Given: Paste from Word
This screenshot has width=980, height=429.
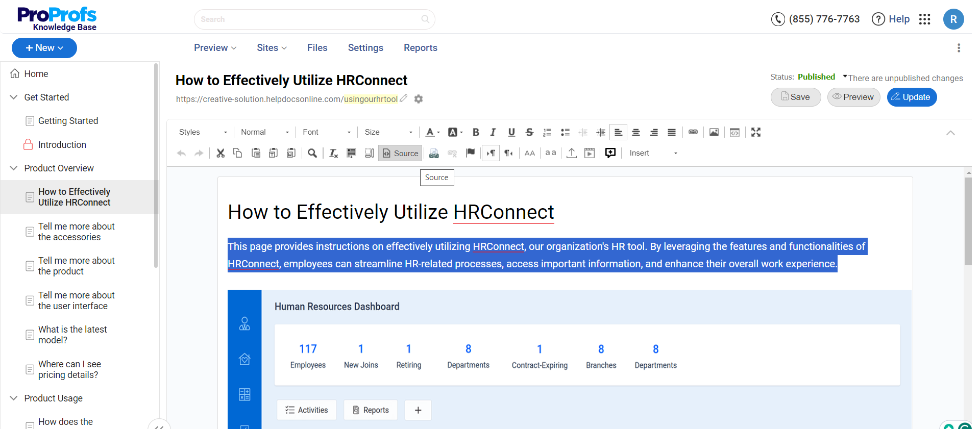Looking at the screenshot, I should point(291,153).
